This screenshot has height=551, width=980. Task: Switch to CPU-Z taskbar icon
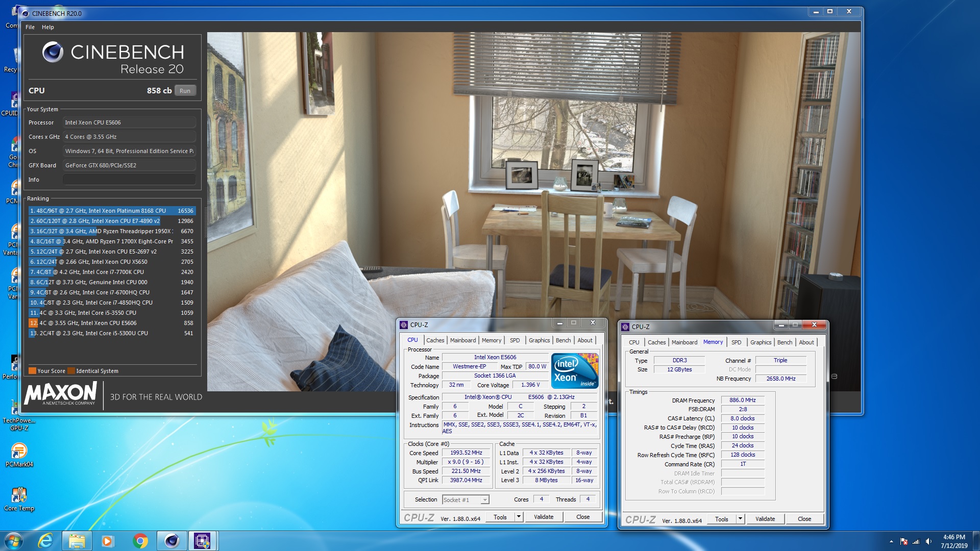click(x=203, y=540)
